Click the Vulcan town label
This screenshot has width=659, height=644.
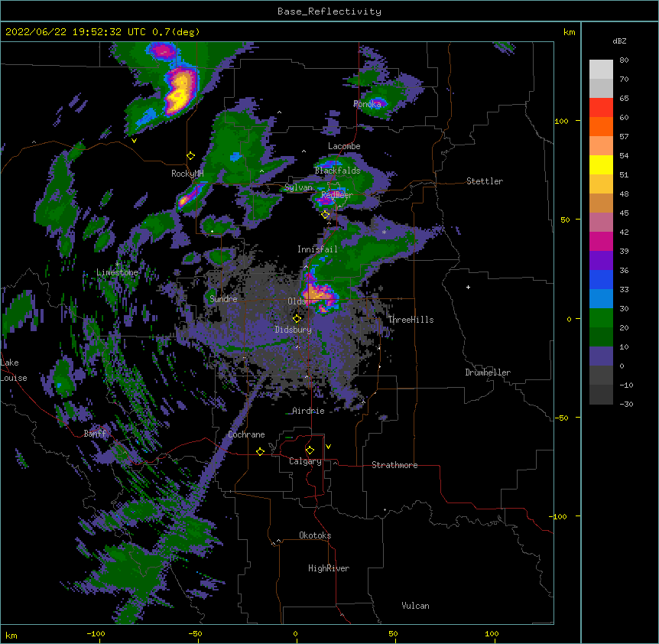pos(415,606)
